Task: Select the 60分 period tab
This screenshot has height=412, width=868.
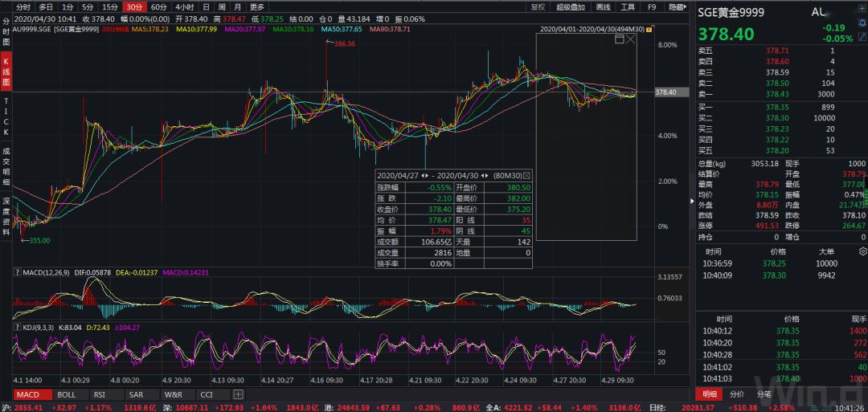Action: click(158, 7)
